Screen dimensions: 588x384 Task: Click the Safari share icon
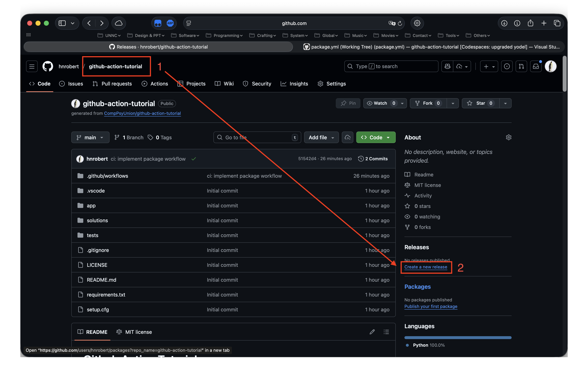pos(530,23)
